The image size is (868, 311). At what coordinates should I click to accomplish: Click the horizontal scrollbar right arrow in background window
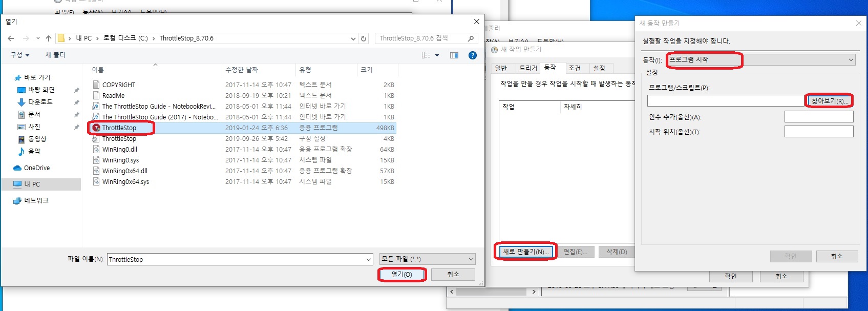tap(534, 292)
